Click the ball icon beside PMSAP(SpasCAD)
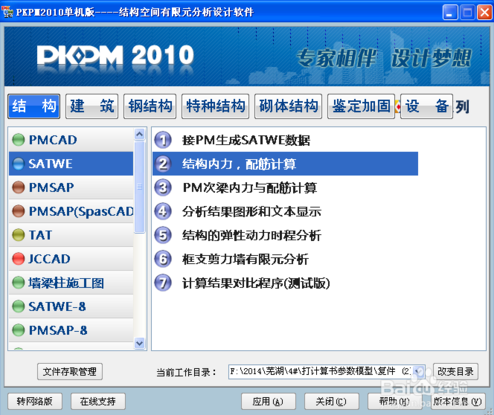Image resolution: width=494 pixels, height=415 pixels. point(18,211)
